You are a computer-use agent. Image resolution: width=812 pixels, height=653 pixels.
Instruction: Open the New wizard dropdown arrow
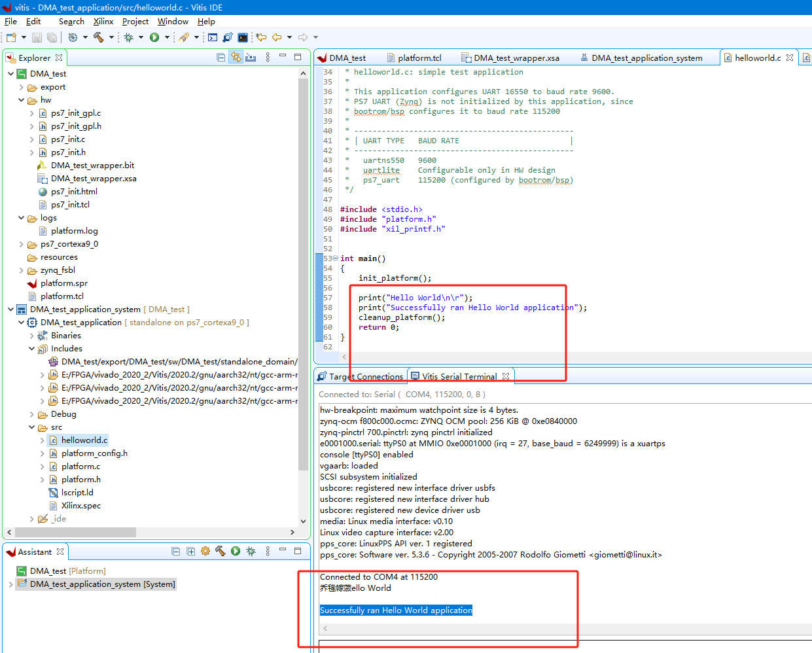tap(24, 37)
